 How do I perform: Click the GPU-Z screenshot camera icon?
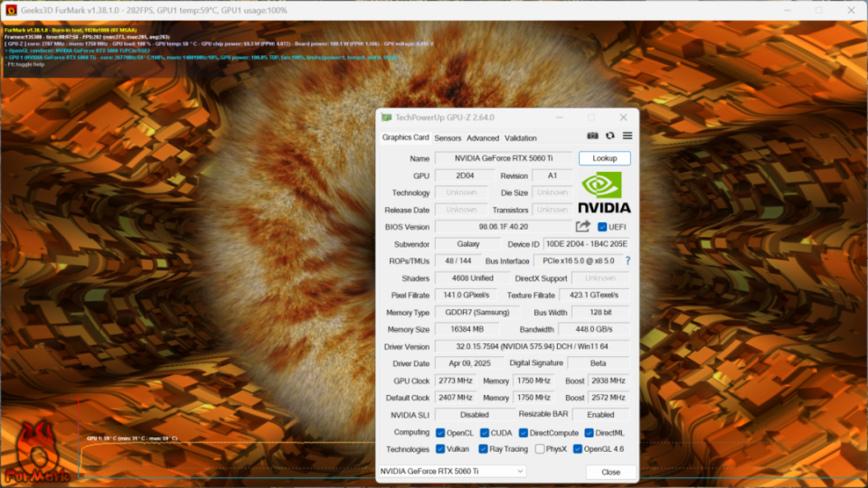pos(592,136)
